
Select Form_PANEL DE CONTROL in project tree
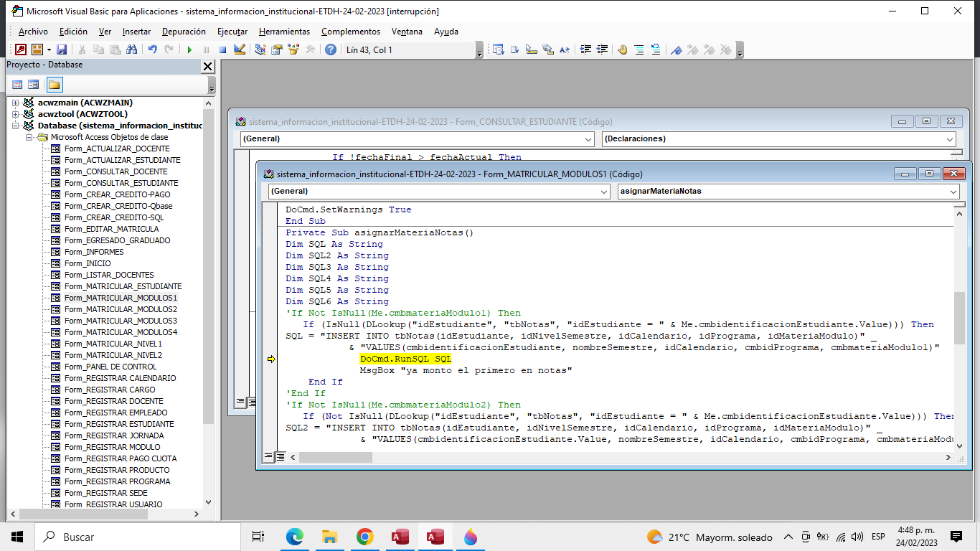(110, 367)
